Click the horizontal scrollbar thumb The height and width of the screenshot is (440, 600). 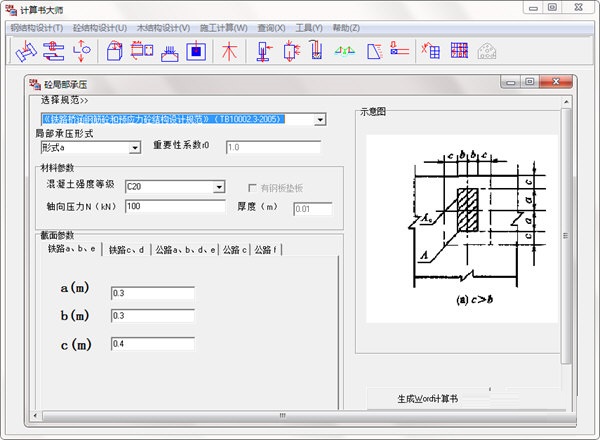282,416
